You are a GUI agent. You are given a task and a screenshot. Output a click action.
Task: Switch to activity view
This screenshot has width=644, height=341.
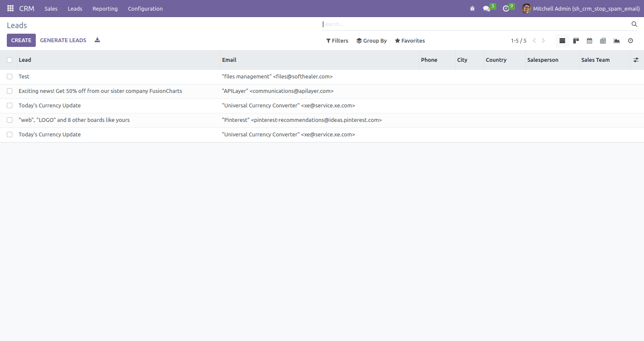pyautogui.click(x=630, y=41)
